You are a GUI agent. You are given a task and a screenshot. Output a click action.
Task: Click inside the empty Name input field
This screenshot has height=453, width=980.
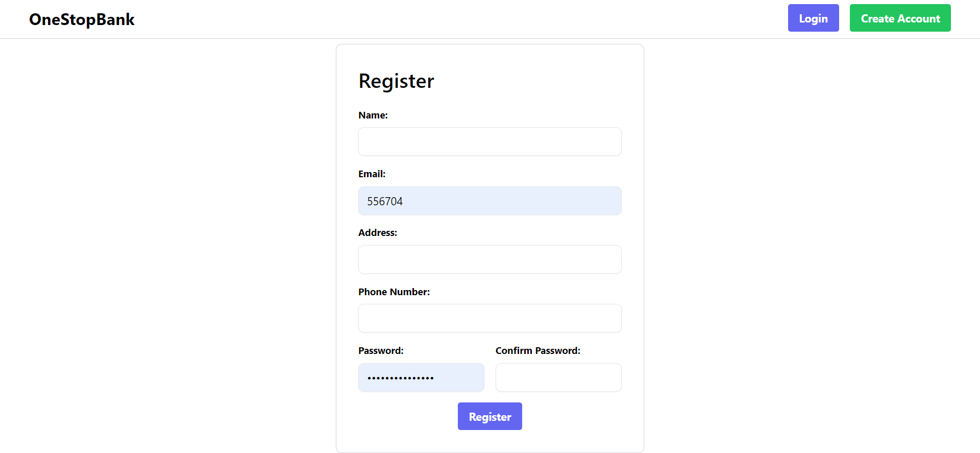point(489,141)
